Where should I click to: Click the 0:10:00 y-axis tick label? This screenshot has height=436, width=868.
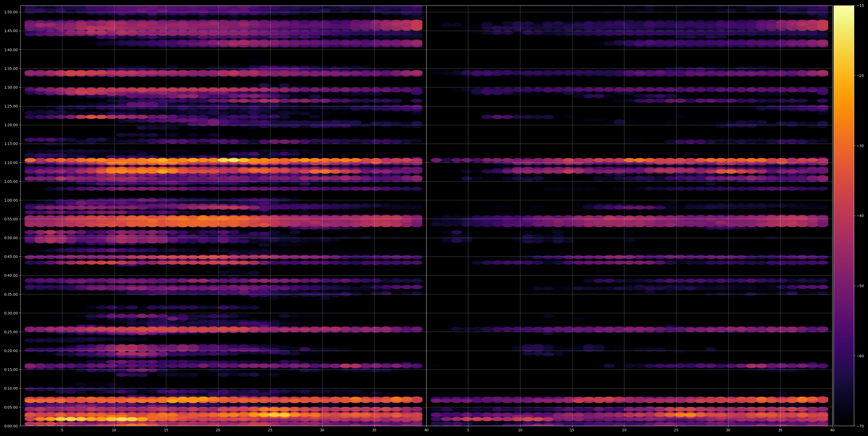click(11, 389)
